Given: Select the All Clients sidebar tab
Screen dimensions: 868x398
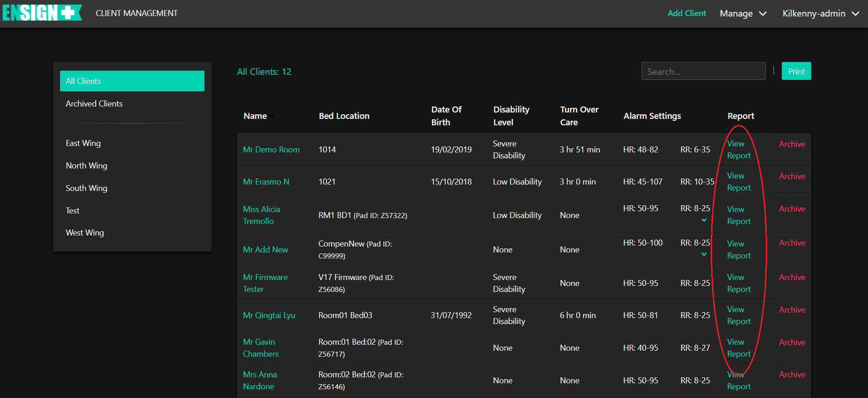Looking at the screenshot, I should pos(132,81).
